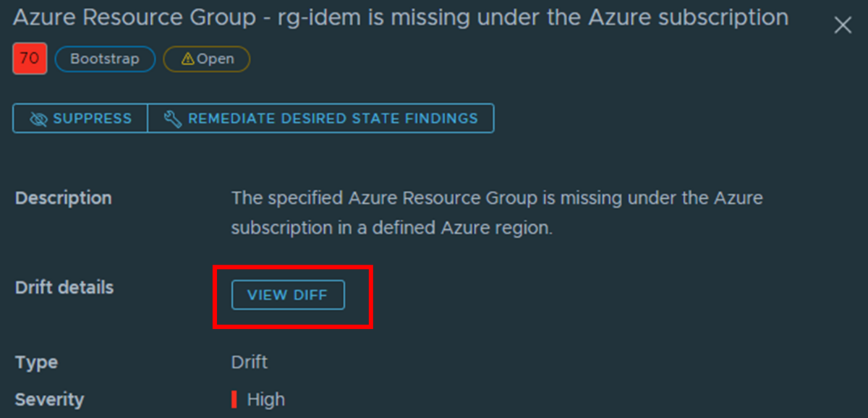The width and height of the screenshot is (868, 418).
Task: Click the crossed-out eye icon on Suppress
Action: pyautogui.click(x=38, y=119)
